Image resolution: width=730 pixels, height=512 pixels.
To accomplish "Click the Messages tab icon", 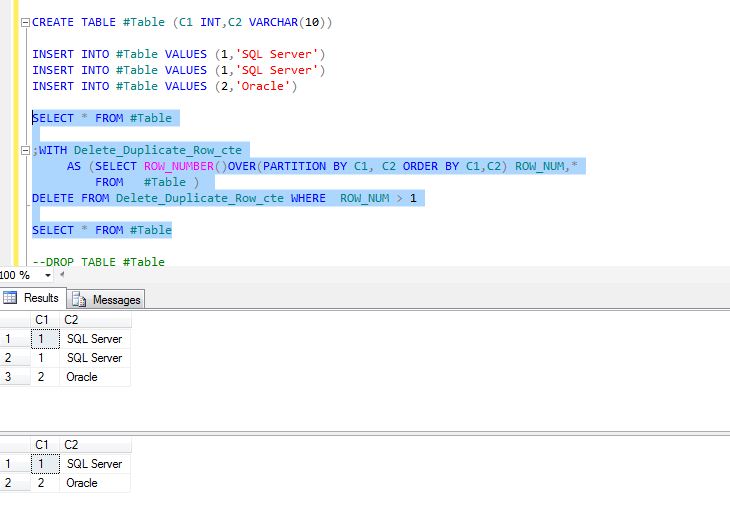I will pyautogui.click(x=79, y=300).
